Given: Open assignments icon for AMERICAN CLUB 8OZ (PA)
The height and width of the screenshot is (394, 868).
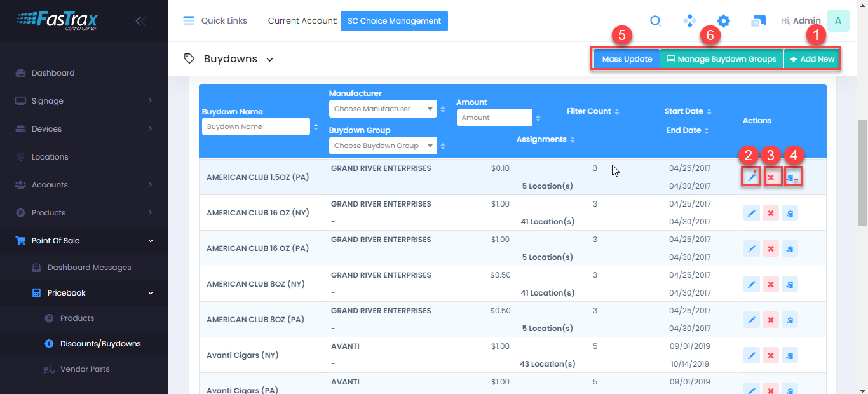Looking at the screenshot, I should coord(790,320).
